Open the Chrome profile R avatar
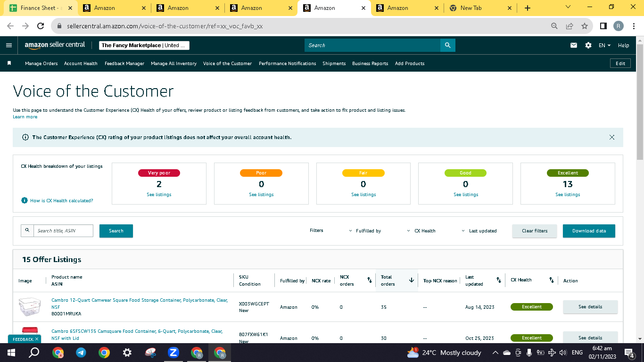 point(619,26)
